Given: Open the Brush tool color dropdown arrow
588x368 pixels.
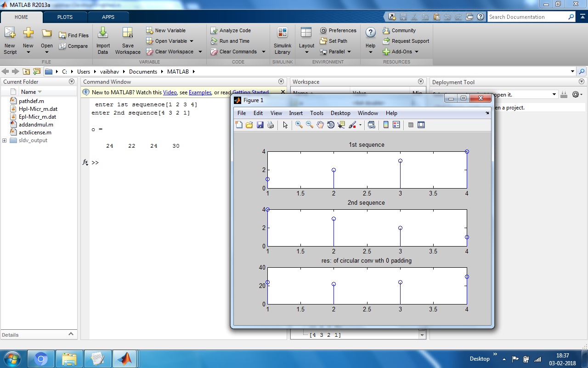Looking at the screenshot, I should pyautogui.click(x=360, y=125).
